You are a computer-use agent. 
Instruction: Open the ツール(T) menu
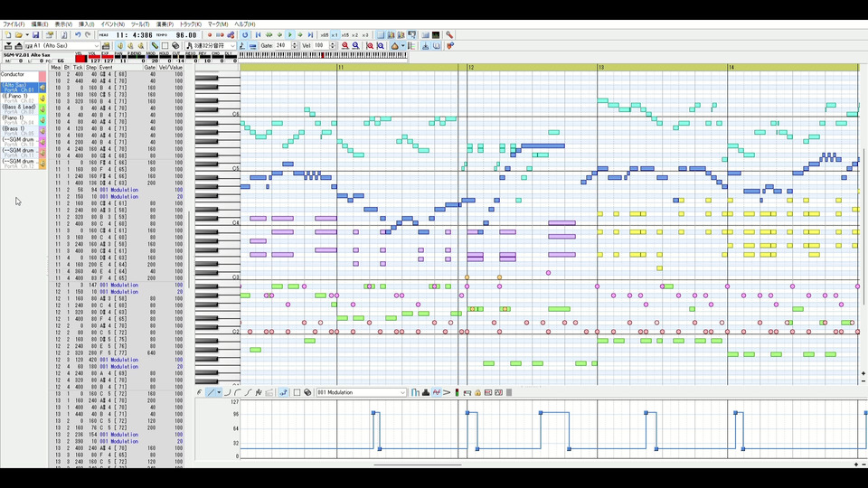click(x=140, y=24)
